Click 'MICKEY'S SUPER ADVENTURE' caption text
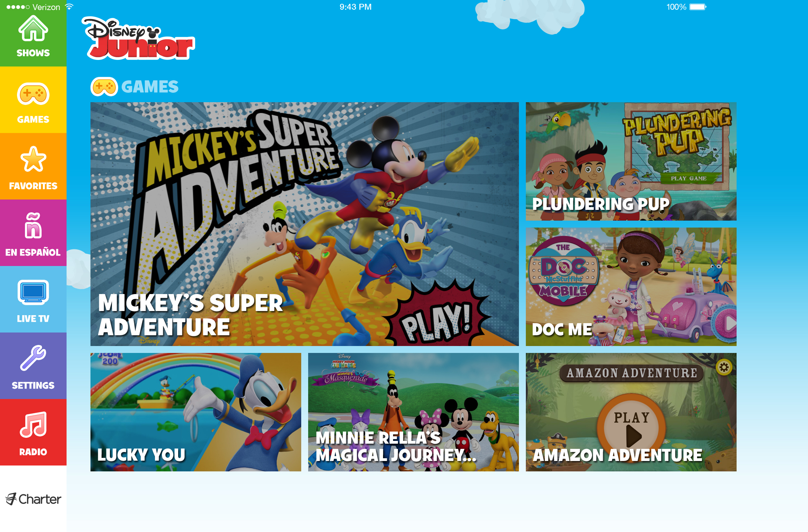 point(190,315)
